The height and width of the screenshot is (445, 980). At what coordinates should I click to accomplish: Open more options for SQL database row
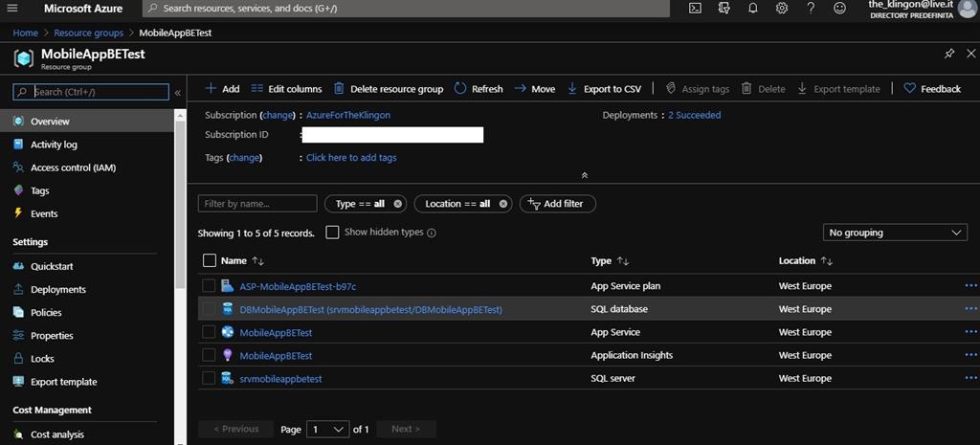pyautogui.click(x=970, y=309)
